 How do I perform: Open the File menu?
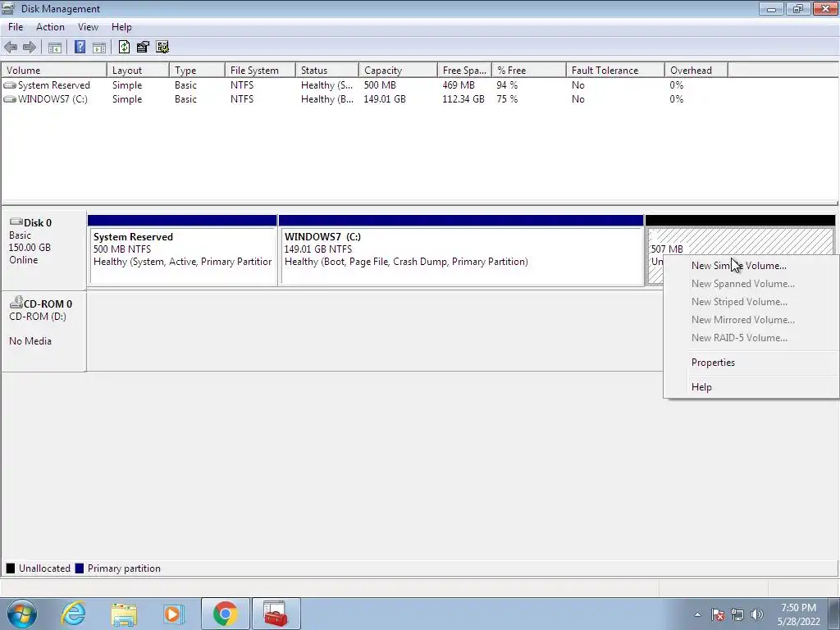coord(16,27)
